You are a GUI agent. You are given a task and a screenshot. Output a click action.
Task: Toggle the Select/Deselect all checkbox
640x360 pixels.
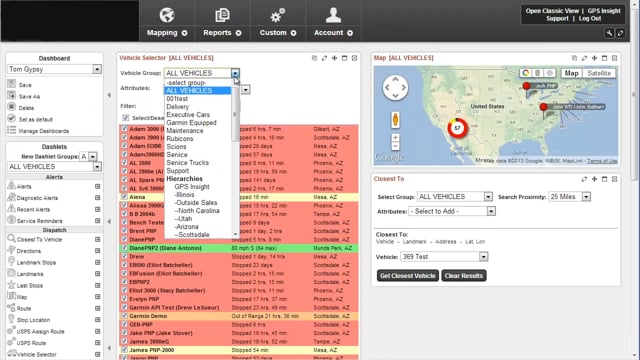pos(126,118)
